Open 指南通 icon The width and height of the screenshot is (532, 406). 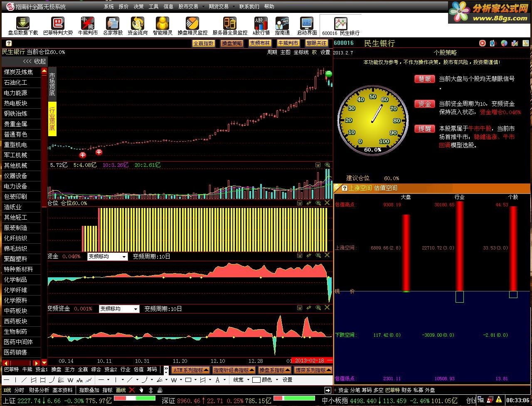(x=282, y=26)
